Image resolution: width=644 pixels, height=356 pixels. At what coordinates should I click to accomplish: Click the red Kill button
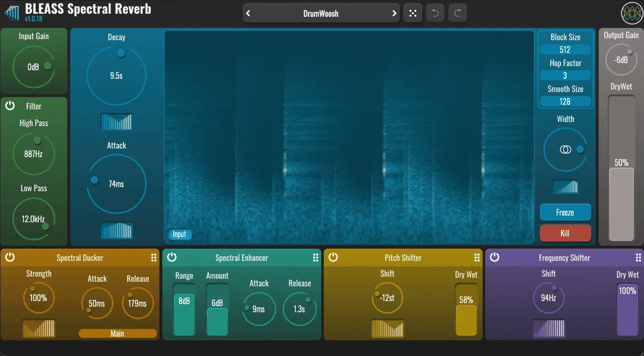(565, 233)
